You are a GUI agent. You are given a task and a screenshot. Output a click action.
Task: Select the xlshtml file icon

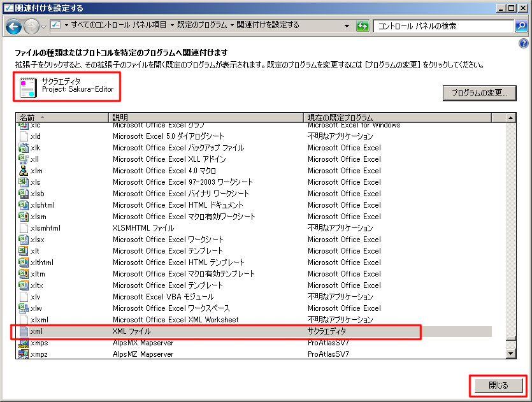24,205
